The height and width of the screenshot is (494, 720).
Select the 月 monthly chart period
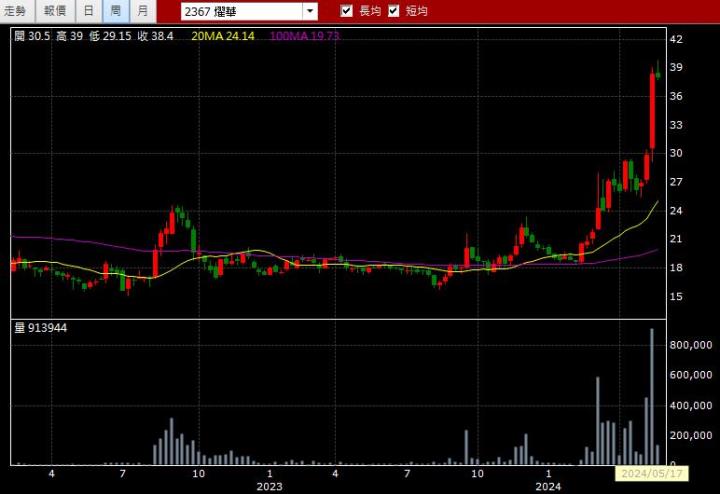[143, 11]
